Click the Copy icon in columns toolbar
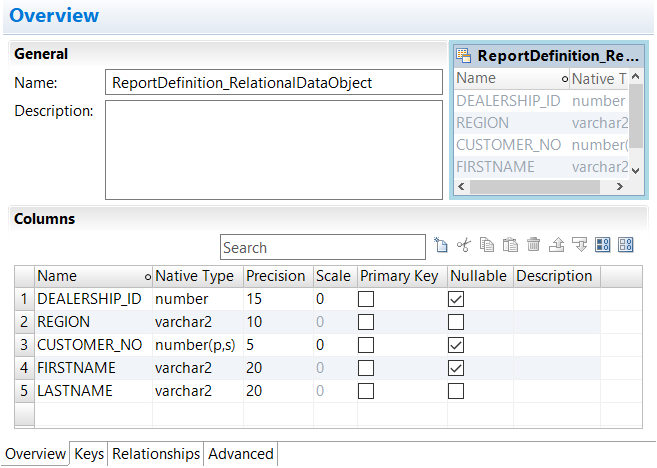This screenshot has width=657, height=468. 487,245
